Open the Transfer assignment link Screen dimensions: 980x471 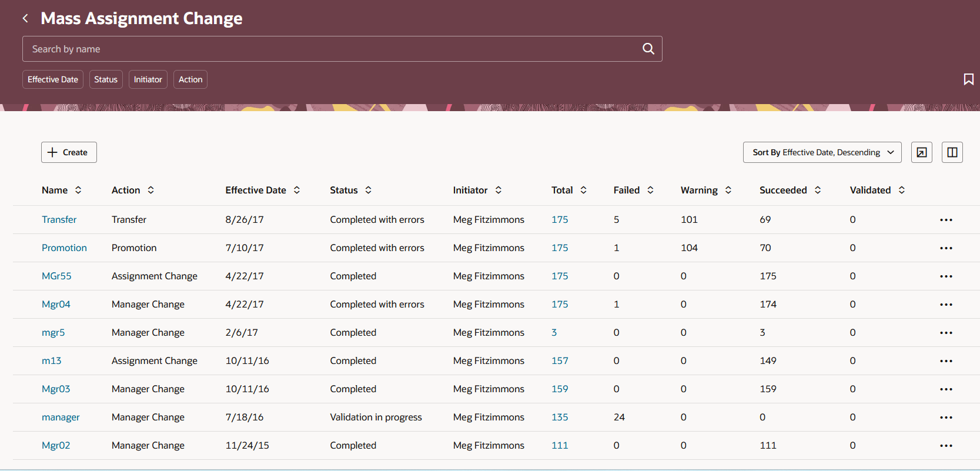point(59,219)
